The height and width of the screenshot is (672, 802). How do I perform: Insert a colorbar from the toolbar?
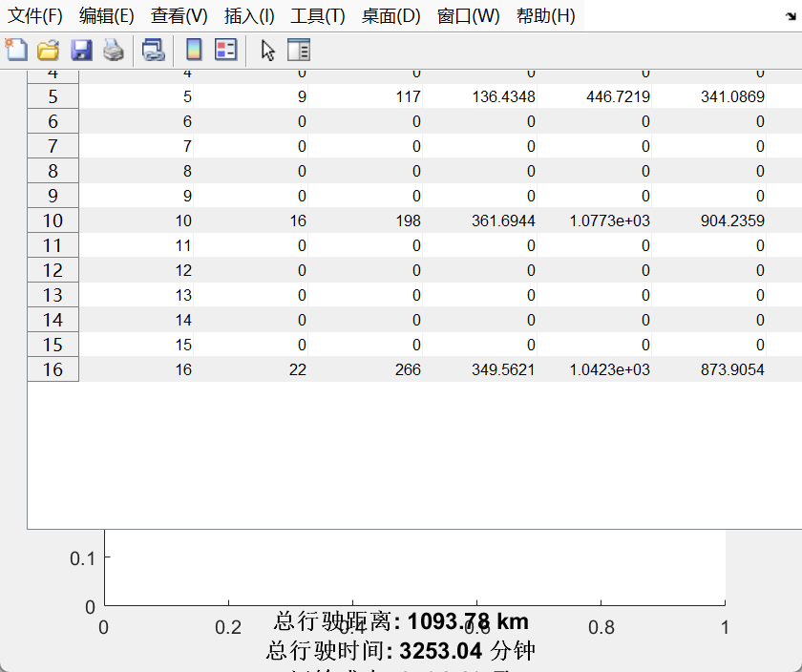click(x=194, y=51)
